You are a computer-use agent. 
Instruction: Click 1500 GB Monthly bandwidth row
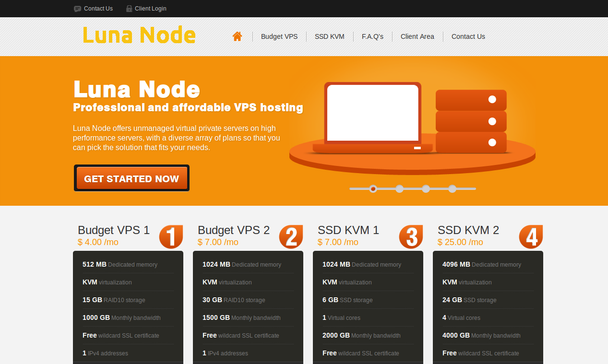(248, 317)
